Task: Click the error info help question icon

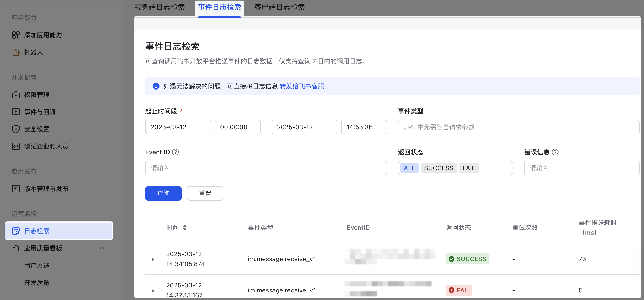Action: (555, 152)
